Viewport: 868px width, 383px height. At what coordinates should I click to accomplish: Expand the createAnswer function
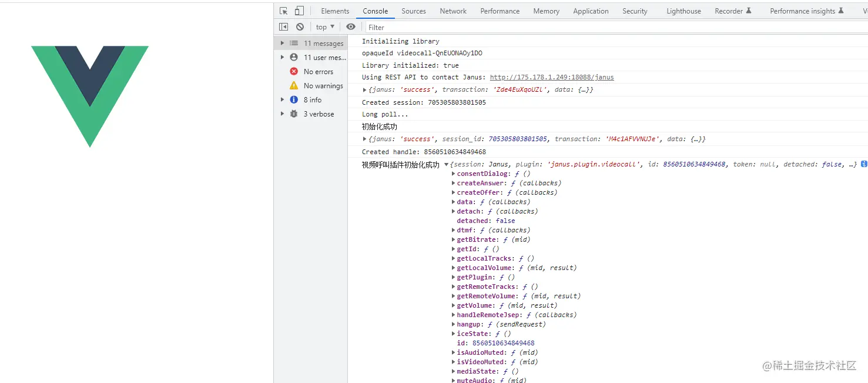coord(453,183)
